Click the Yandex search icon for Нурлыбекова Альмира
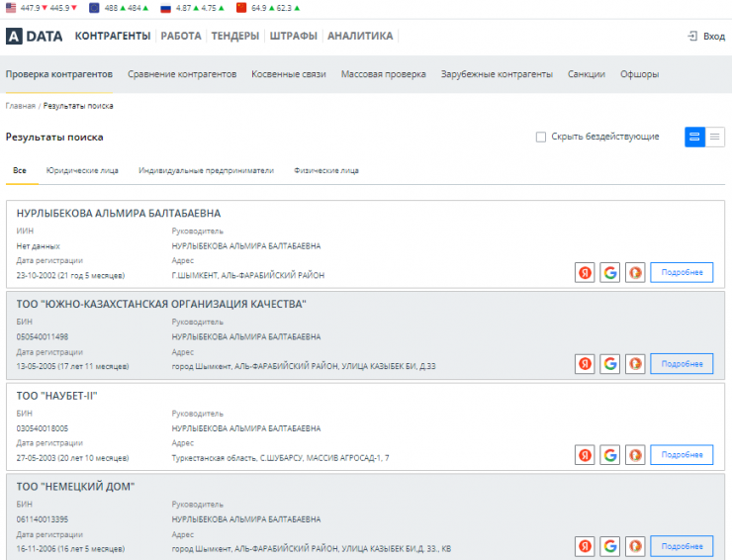732x560 pixels. pyautogui.click(x=586, y=272)
